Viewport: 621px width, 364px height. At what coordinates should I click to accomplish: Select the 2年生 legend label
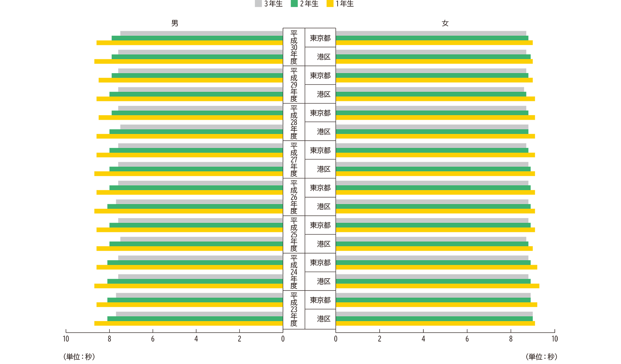(309, 4)
